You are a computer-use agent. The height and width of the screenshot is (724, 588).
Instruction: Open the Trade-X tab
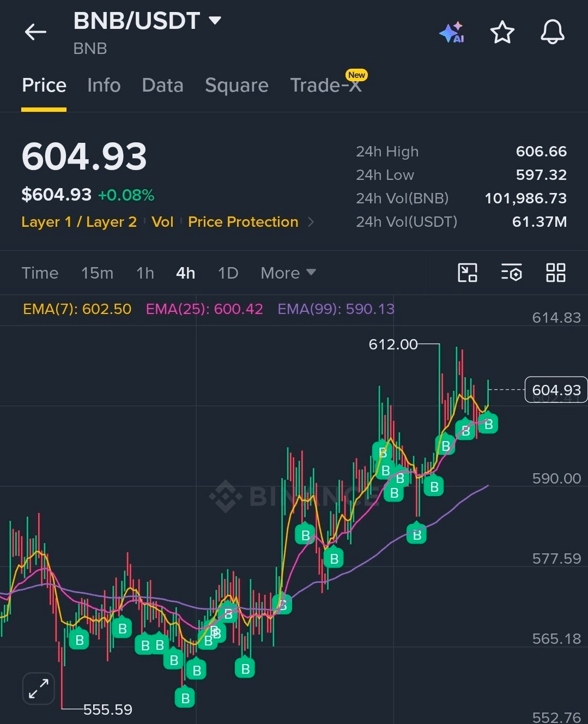(326, 86)
